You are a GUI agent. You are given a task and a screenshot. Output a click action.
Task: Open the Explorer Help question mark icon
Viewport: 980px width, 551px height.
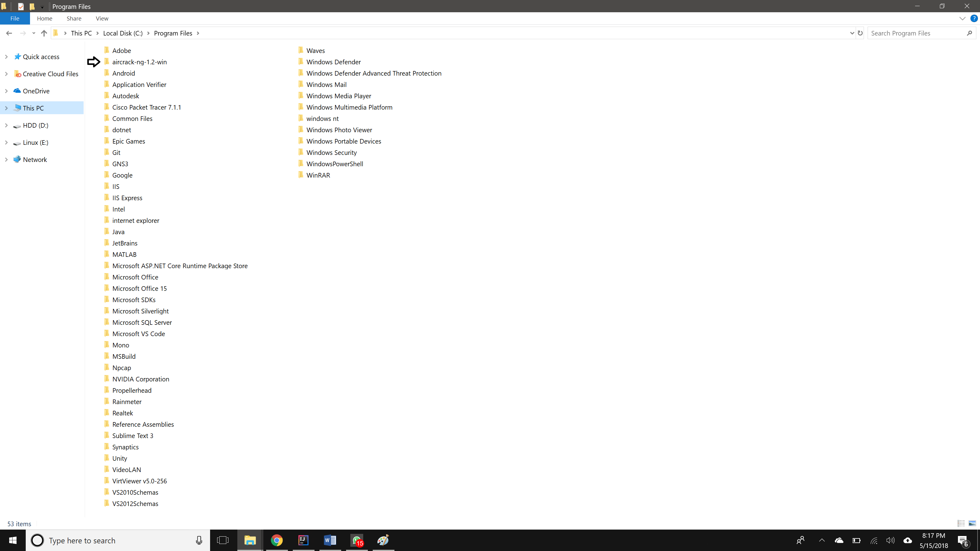pyautogui.click(x=974, y=18)
